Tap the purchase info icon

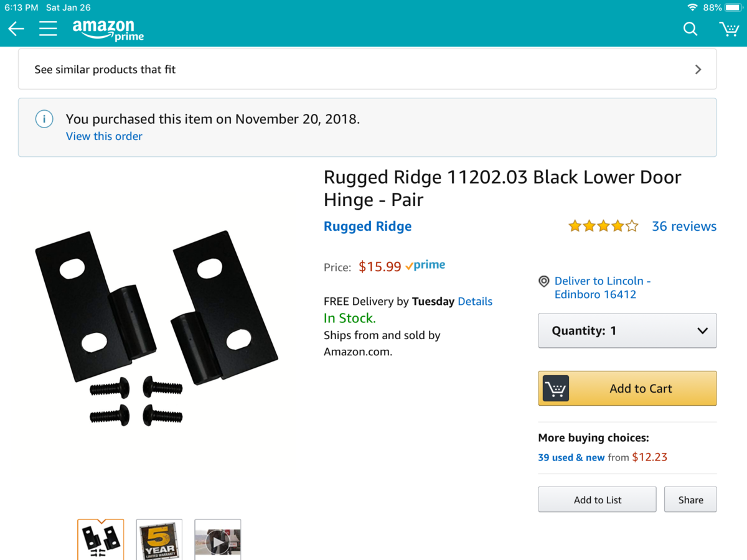click(44, 119)
